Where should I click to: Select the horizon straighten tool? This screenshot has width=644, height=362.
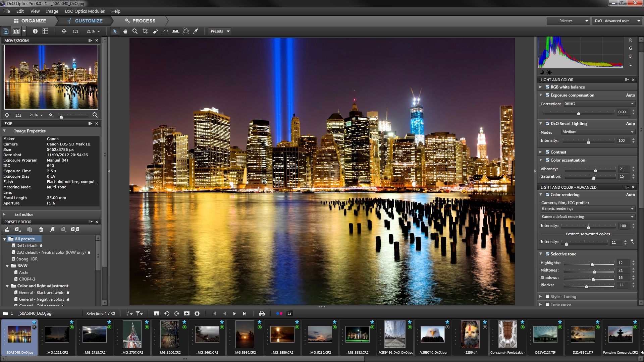coord(175,31)
